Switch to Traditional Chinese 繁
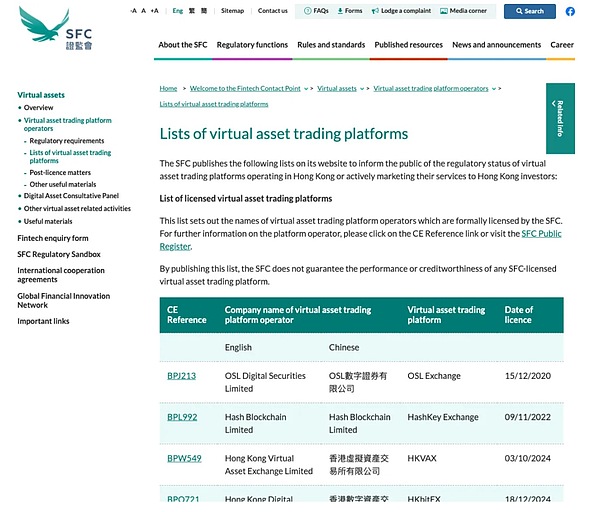The height and width of the screenshot is (512, 600). pos(192,11)
